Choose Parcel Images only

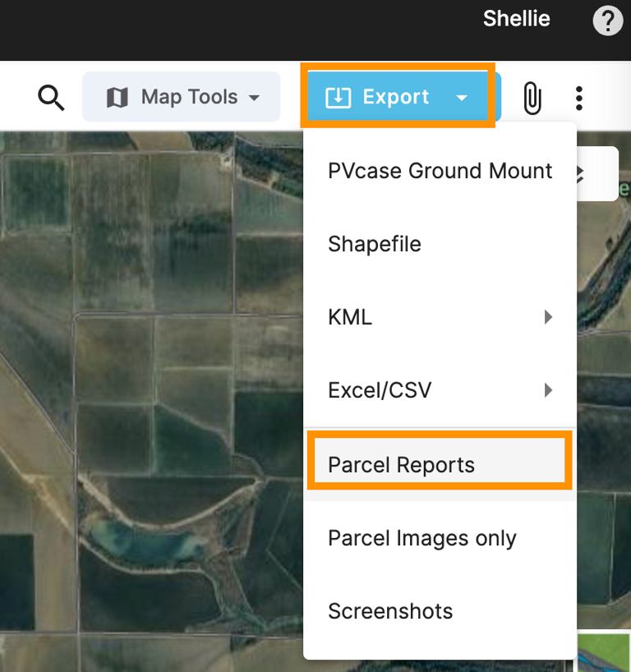point(421,538)
